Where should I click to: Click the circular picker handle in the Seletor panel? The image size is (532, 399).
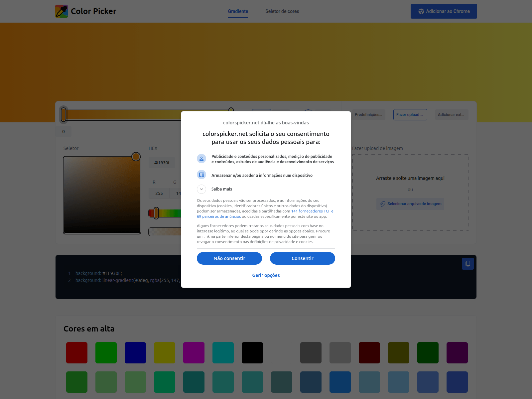136,156
